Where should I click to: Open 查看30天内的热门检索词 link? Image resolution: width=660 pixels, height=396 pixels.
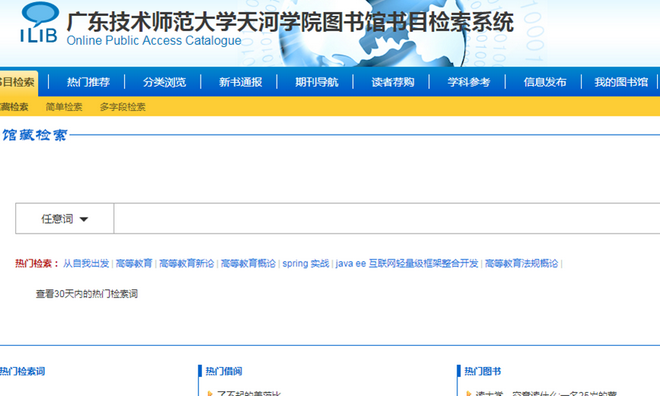coord(87,294)
